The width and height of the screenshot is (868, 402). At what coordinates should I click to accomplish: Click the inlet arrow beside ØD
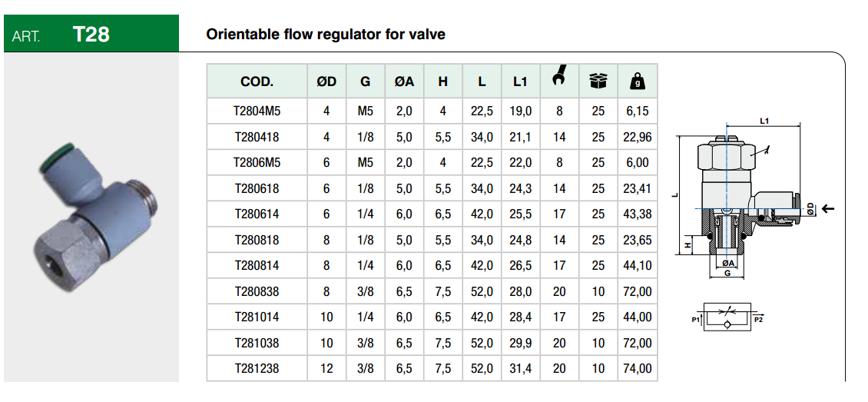[827, 208]
